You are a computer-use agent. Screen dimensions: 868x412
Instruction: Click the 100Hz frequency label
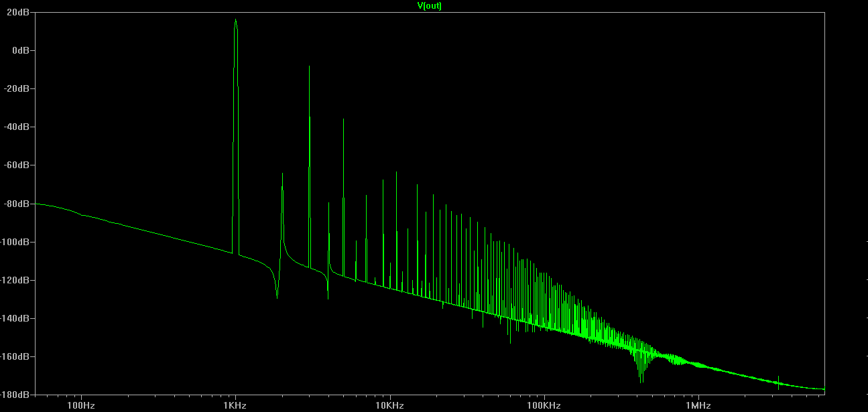pyautogui.click(x=80, y=405)
